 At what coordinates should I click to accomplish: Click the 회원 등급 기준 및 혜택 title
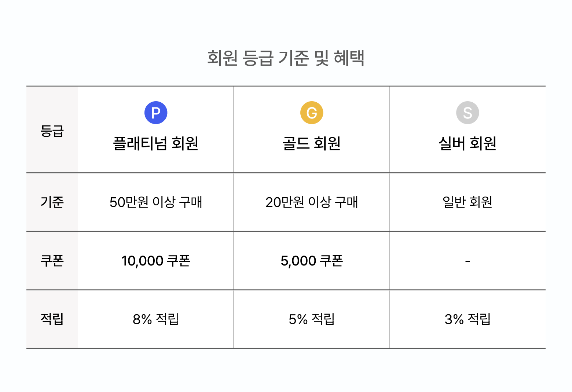click(x=286, y=58)
